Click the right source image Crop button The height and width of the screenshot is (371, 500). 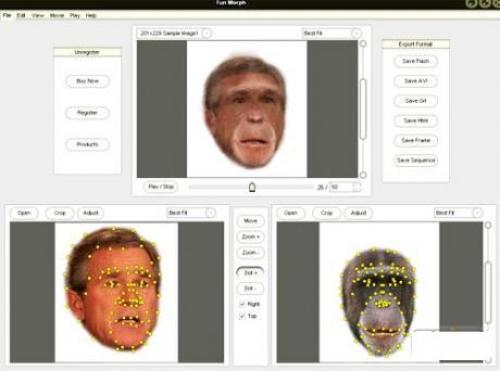pyautogui.click(x=327, y=213)
